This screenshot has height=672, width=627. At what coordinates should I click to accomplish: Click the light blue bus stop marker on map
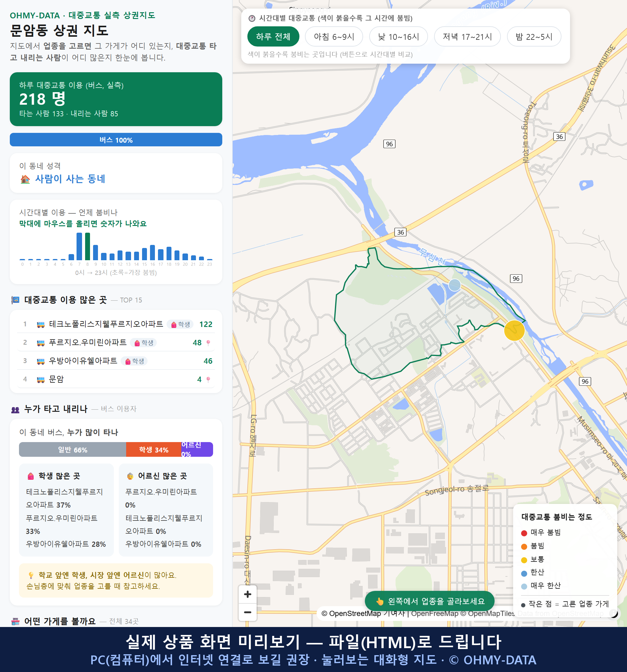point(454,285)
